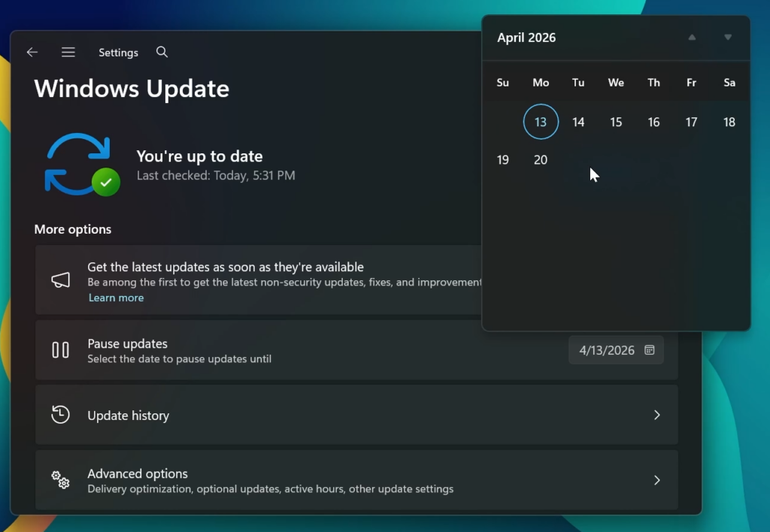Select April 13 in the calendar
This screenshot has height=532, width=770.
pos(541,122)
